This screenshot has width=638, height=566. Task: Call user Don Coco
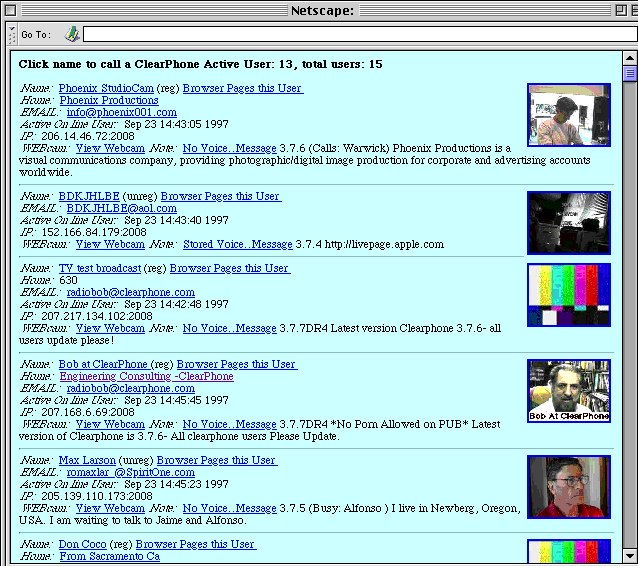point(82,544)
